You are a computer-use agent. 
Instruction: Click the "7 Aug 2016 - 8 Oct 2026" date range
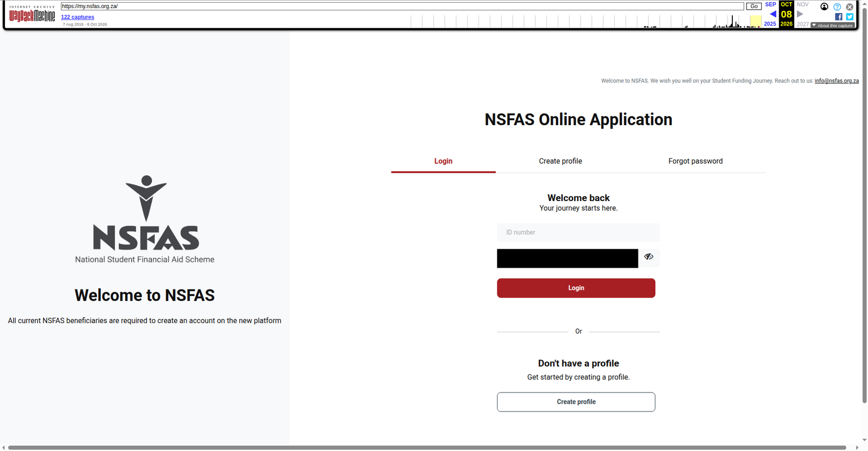click(x=85, y=24)
